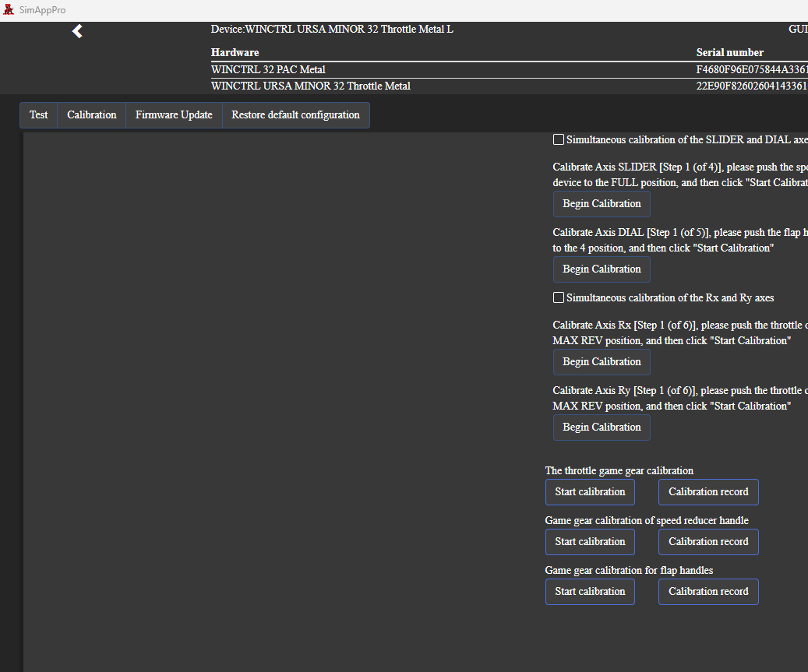Open Calibration record for throttle game gear
Viewport: 808px width, 672px height.
point(708,491)
